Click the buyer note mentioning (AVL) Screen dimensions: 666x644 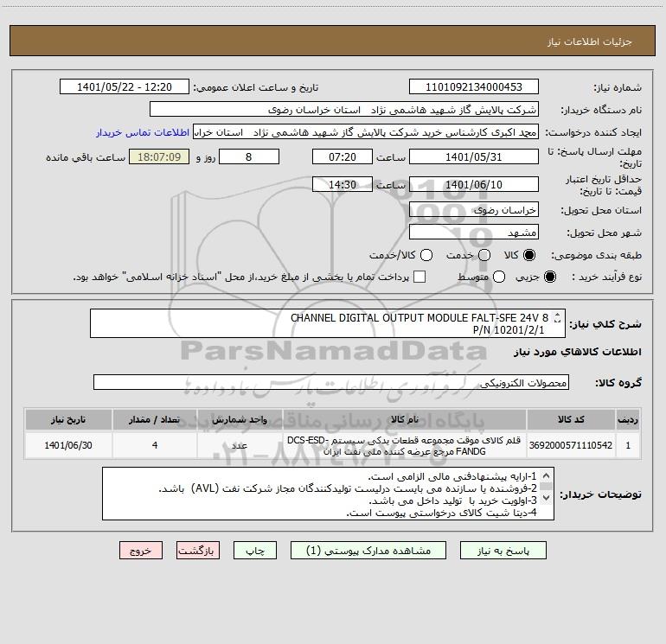pos(348,488)
